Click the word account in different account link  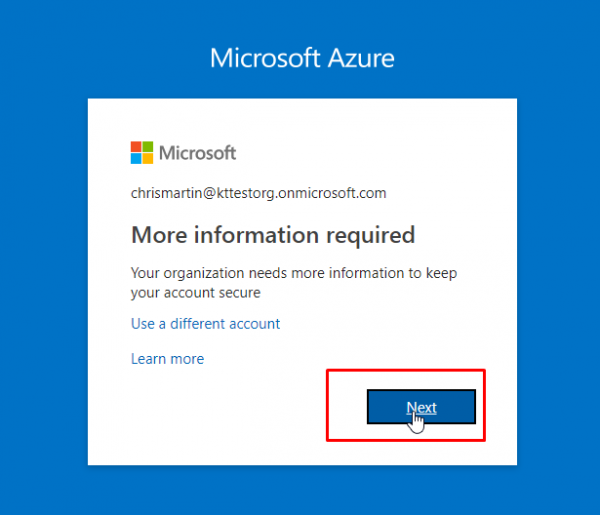coord(255,324)
